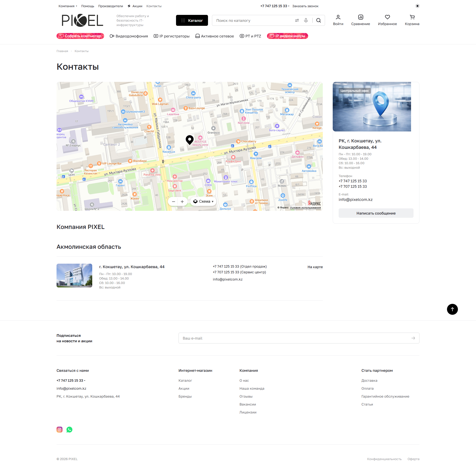Open the Сравнение comparison icon
The image size is (476, 473).
(x=360, y=17)
